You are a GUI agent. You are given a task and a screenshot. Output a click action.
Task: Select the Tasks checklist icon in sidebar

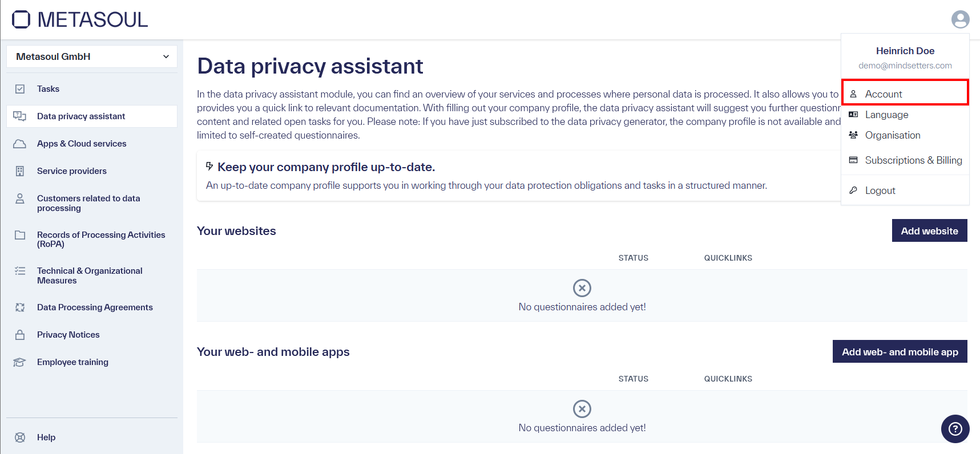click(20, 88)
